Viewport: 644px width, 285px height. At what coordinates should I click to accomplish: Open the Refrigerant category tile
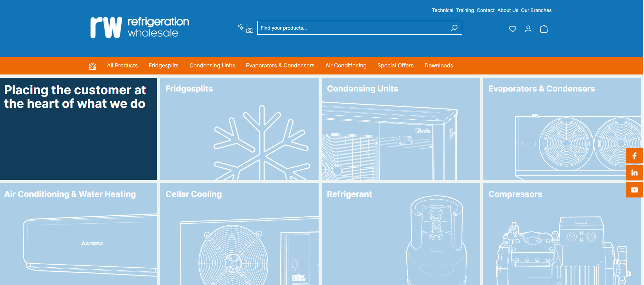tap(401, 234)
